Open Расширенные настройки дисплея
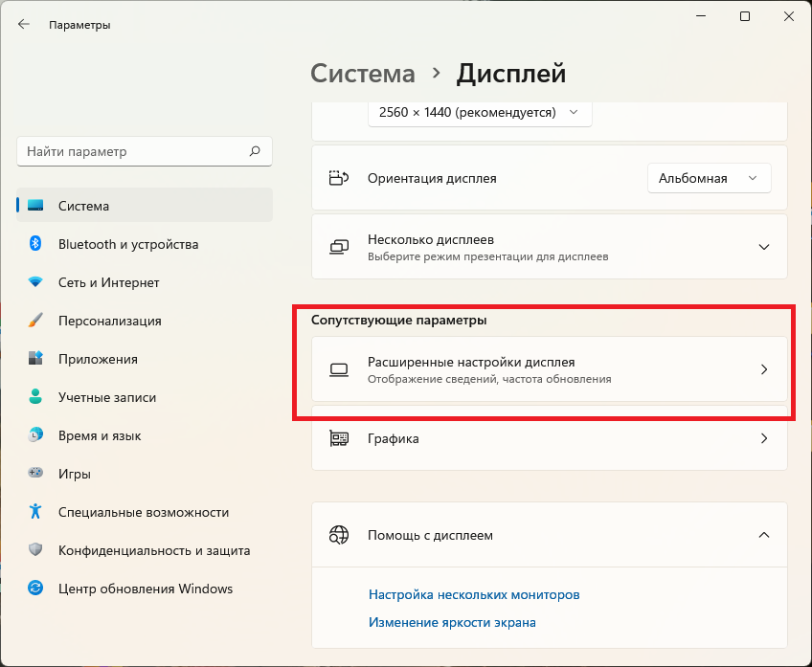Image resolution: width=812 pixels, height=667 pixels. (549, 369)
